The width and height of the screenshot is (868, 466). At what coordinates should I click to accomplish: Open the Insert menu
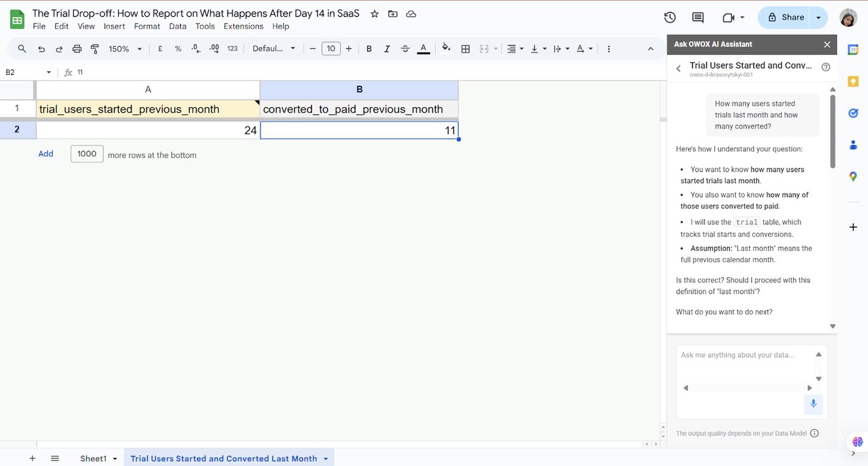point(114,26)
